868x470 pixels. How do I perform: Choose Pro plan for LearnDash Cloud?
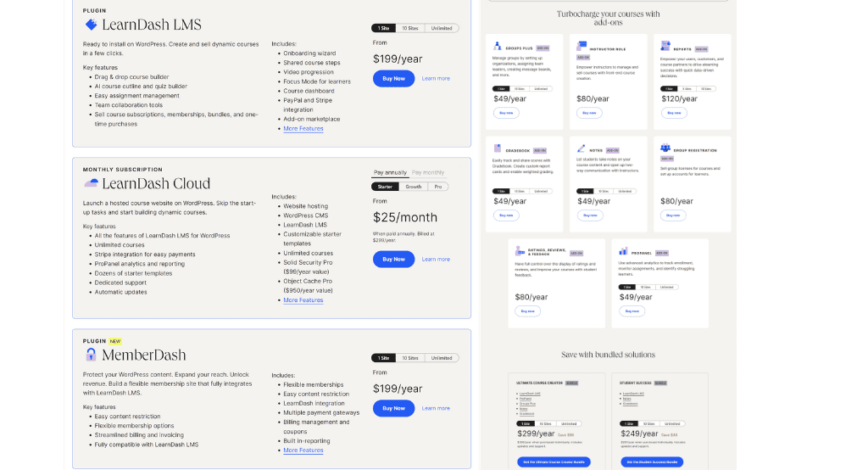[438, 187]
